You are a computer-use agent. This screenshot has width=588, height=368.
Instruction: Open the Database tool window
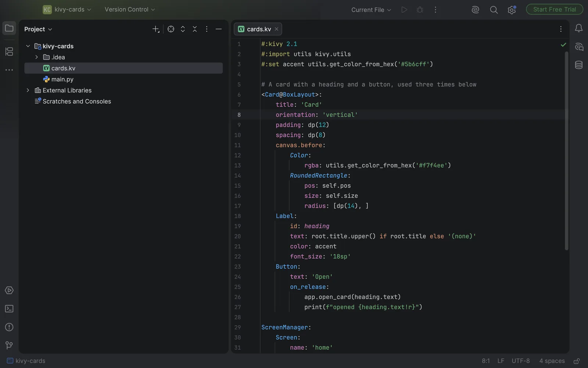click(x=579, y=65)
